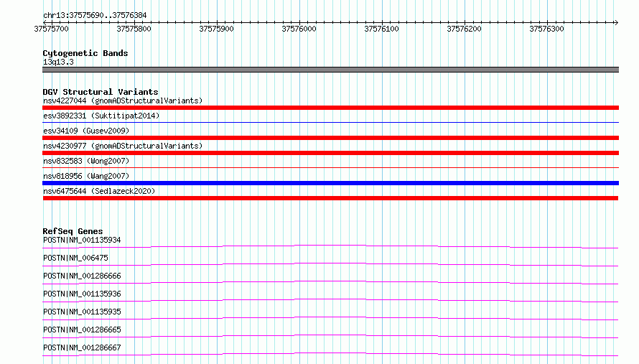Select the DGV Structural Variants track title
The width and height of the screenshot is (639, 364).
pyautogui.click(x=101, y=92)
